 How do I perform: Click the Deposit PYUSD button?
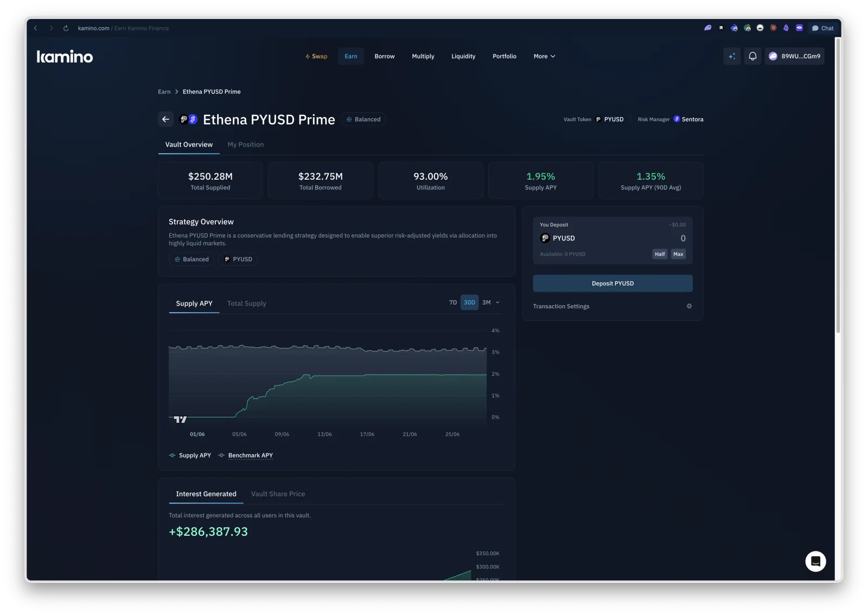pyautogui.click(x=612, y=283)
